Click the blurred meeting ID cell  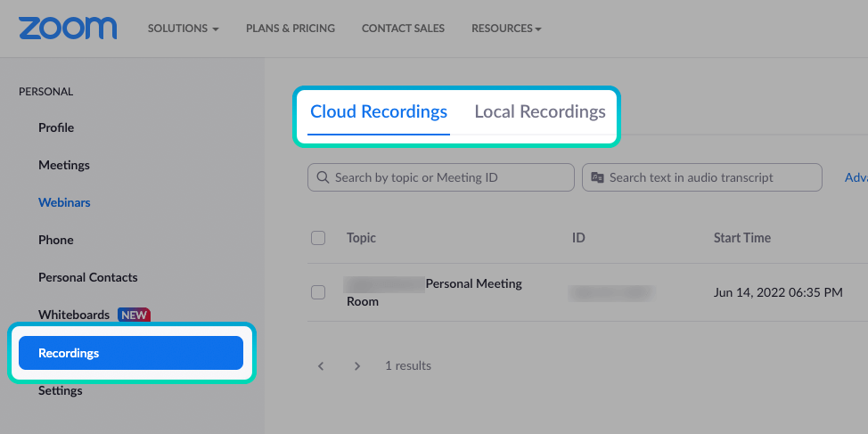click(x=611, y=293)
